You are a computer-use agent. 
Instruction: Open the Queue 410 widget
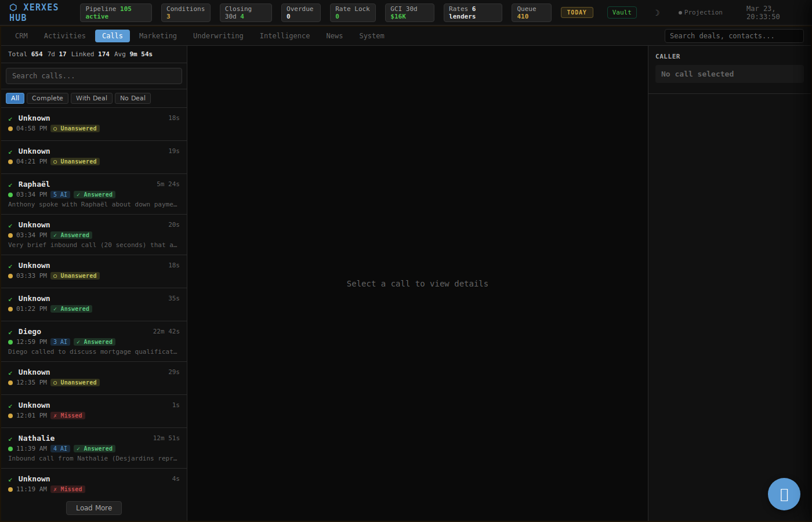(531, 13)
